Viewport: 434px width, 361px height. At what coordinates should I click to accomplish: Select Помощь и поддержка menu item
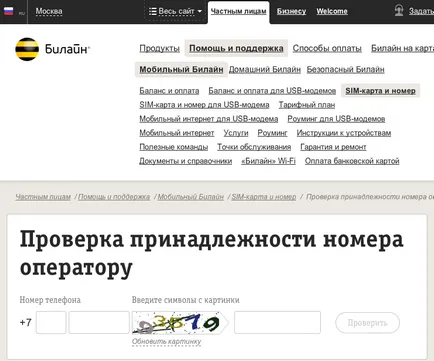point(236,48)
